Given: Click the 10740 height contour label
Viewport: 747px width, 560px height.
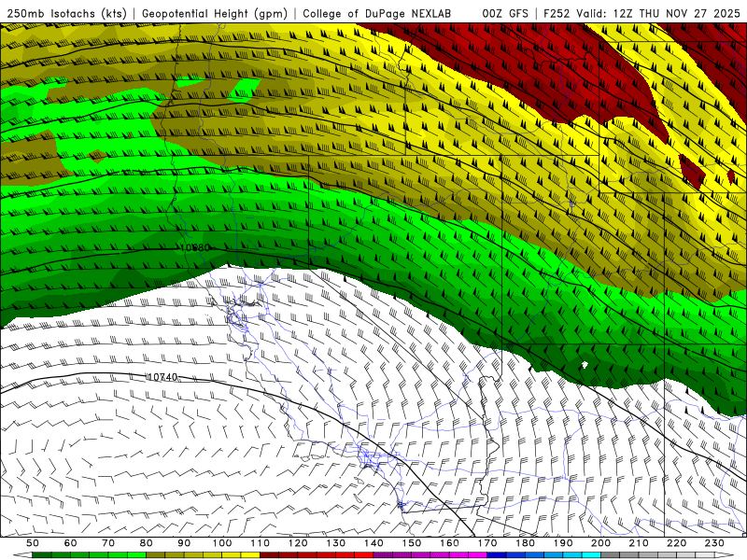Looking at the screenshot, I should click(162, 377).
